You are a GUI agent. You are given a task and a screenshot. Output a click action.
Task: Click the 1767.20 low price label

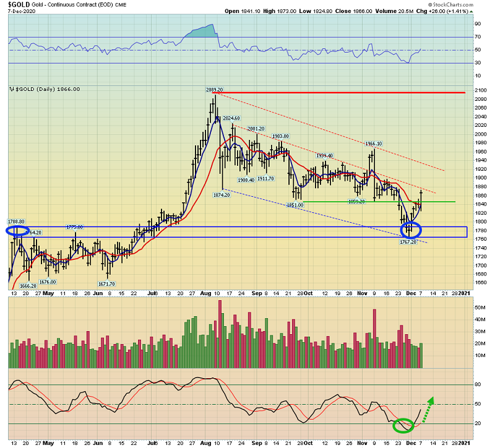coord(408,242)
